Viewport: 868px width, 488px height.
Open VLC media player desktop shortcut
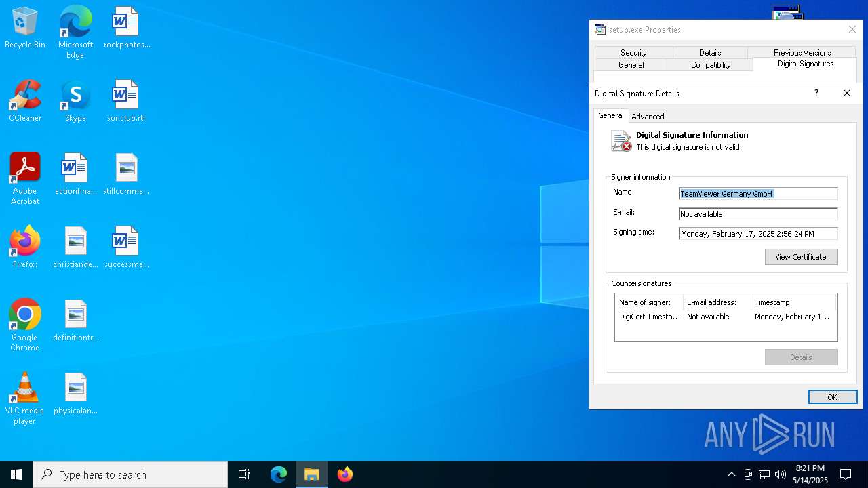point(25,399)
